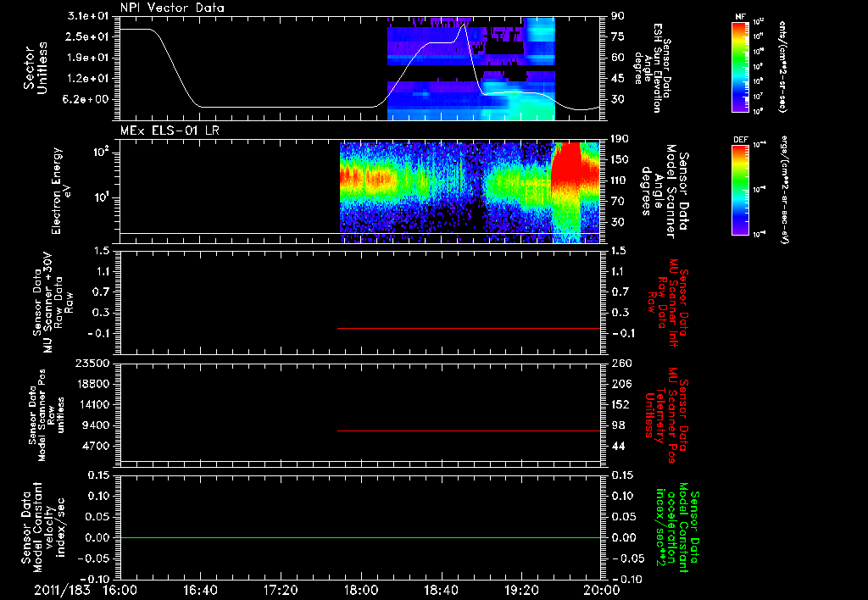The height and width of the screenshot is (600, 868).
Task: Click the red line in MU Scanner +30V panel
Action: (469, 328)
